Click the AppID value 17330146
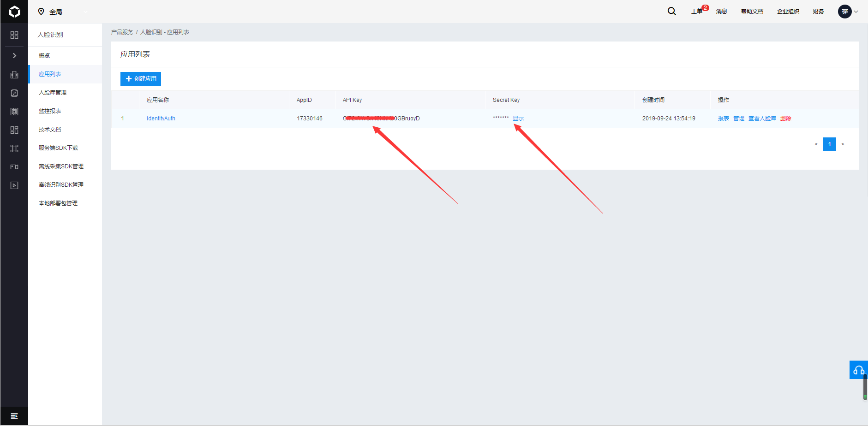Screen dimensions: 868x427 click(x=310, y=119)
